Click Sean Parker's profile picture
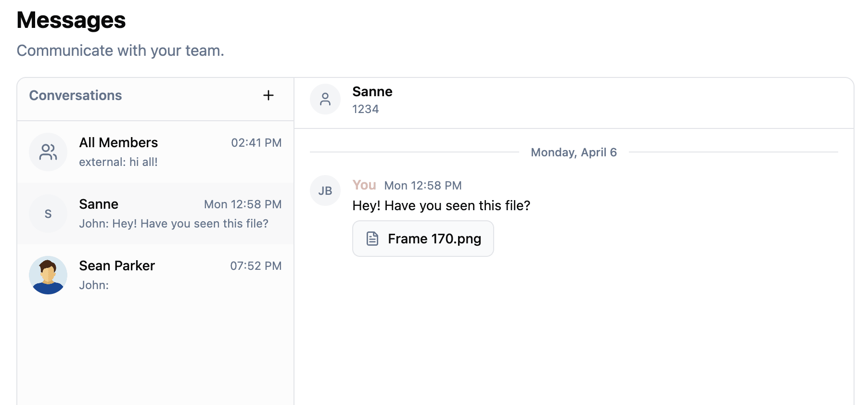 click(x=48, y=275)
